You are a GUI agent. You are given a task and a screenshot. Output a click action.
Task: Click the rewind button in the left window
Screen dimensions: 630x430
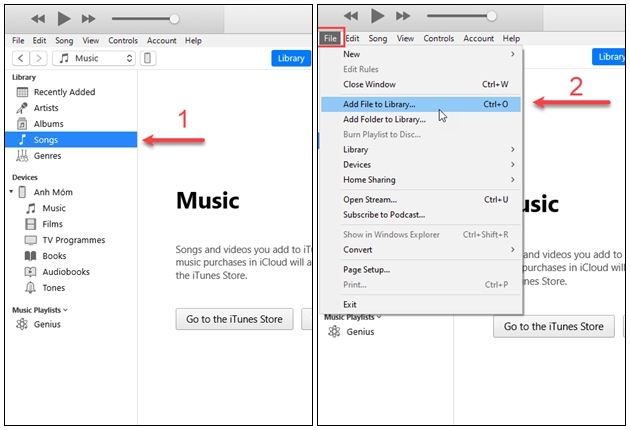tap(38, 18)
